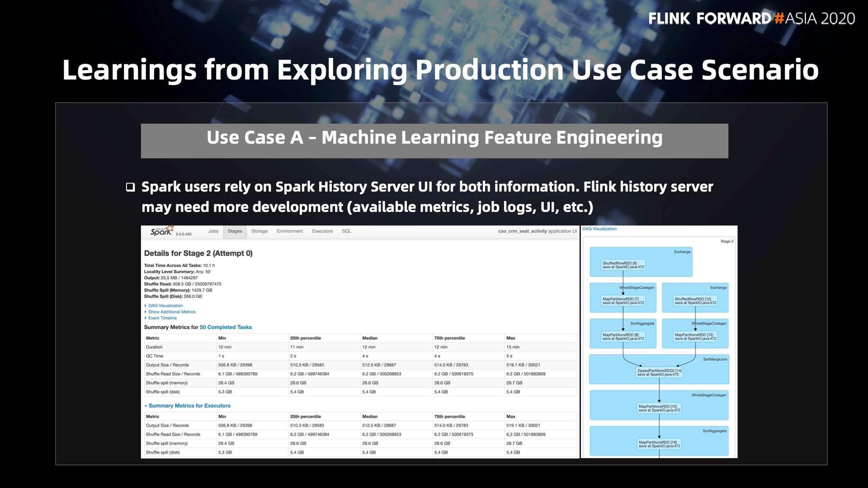Click the bullet checkbox before Spark users

coord(131,187)
